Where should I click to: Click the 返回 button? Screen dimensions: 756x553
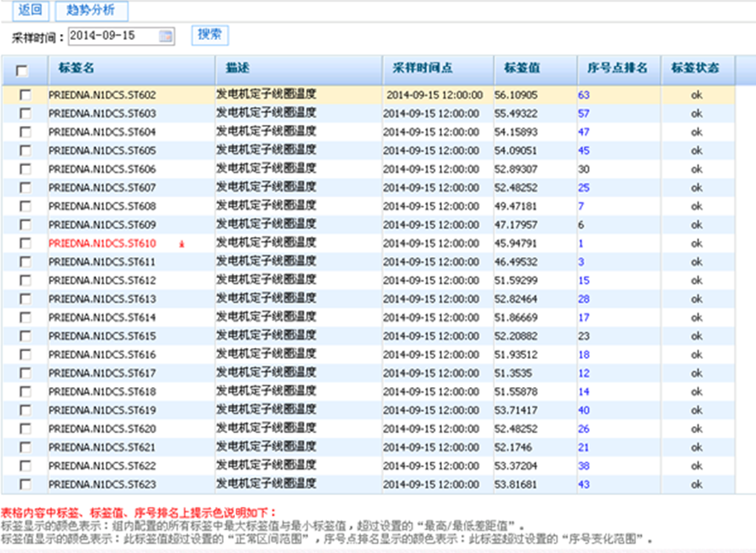tap(31, 10)
